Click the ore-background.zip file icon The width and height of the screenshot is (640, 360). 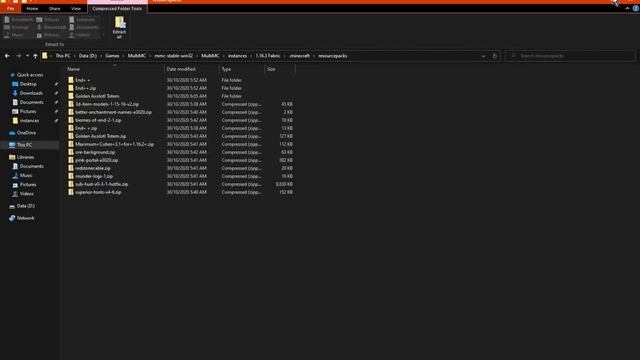[71, 152]
